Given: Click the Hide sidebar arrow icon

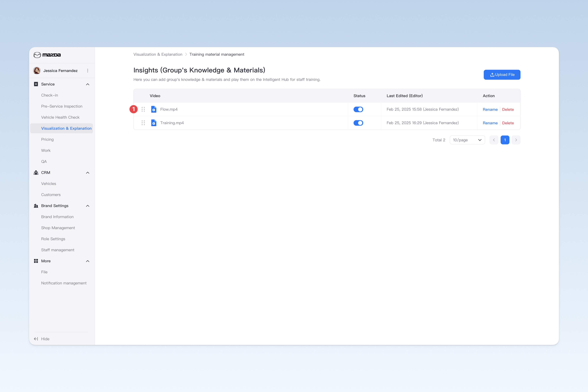Looking at the screenshot, I should 36,339.
